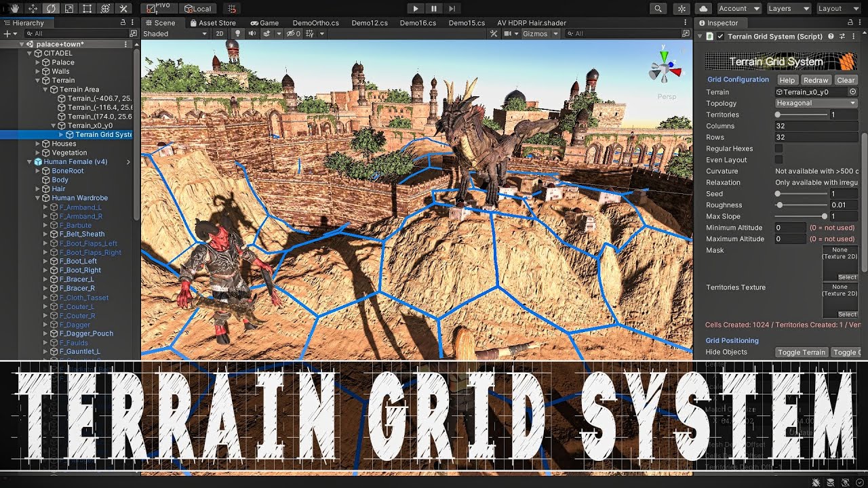Toggle scene audio speaker icon
Image resolution: width=868 pixels, height=488 pixels.
[x=252, y=34]
